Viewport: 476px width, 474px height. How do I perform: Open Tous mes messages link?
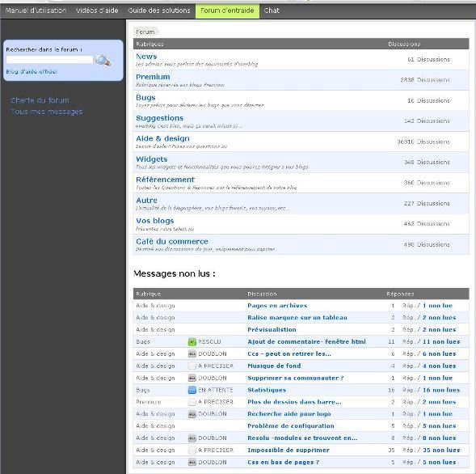pos(47,112)
